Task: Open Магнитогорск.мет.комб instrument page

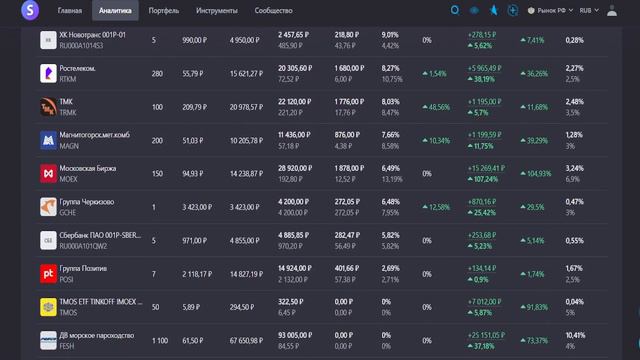Action: (x=95, y=135)
